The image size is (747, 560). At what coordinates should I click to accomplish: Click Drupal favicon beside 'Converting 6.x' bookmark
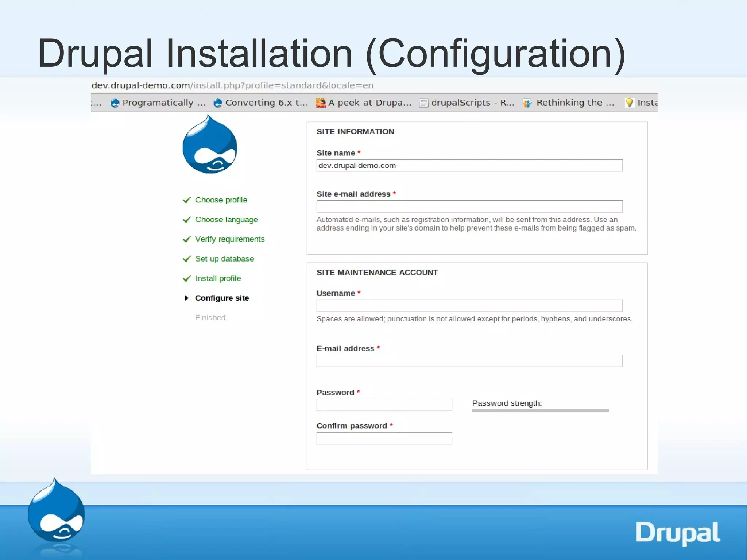tap(218, 103)
